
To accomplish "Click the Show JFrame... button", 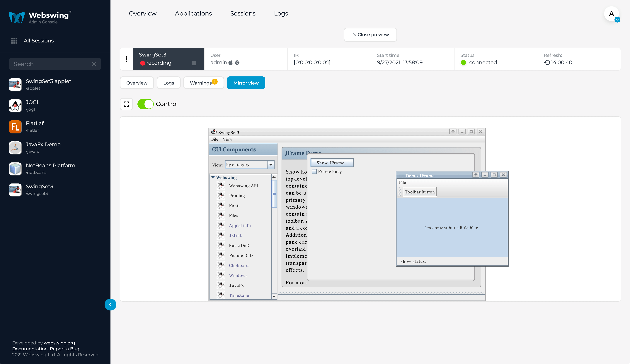I will (332, 163).
